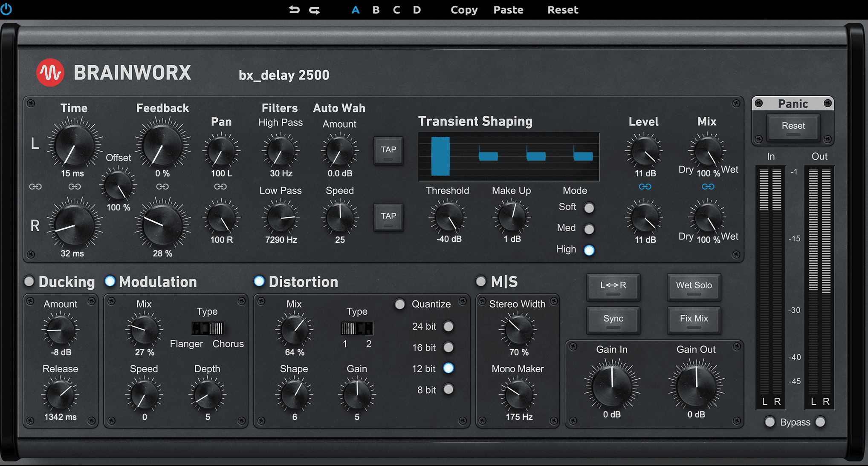This screenshot has width=868, height=466.
Task: Click the Gain In knob
Action: (612, 386)
